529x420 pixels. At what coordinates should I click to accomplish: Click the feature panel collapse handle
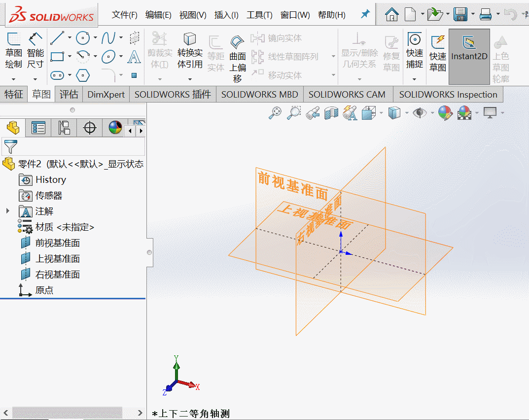click(149, 252)
